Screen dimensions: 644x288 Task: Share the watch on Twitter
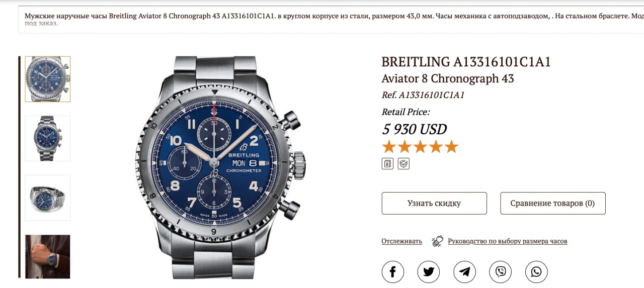[429, 272]
